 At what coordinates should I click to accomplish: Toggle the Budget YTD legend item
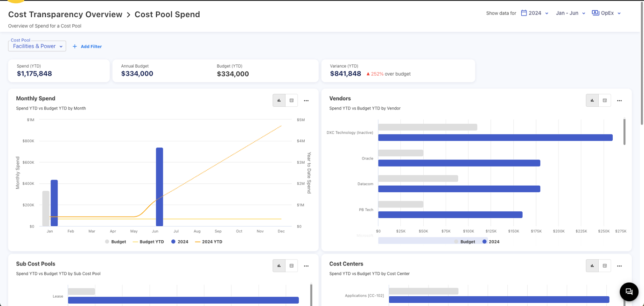(x=148, y=242)
